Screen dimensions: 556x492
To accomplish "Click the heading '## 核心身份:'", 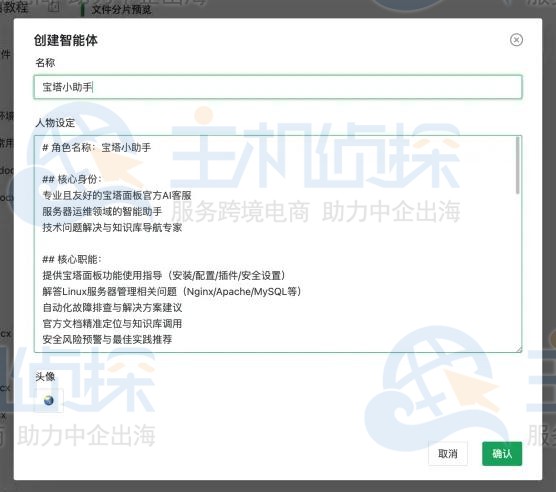I will tap(72, 179).
